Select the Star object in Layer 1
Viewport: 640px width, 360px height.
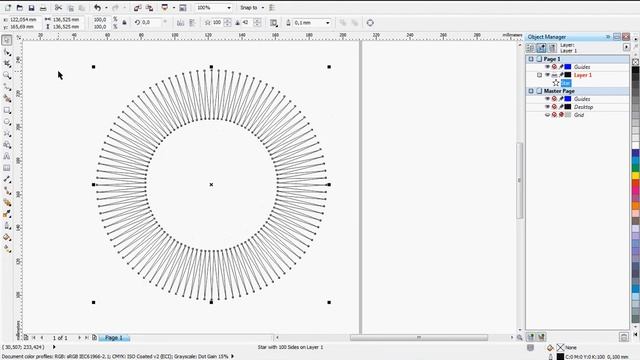(566, 83)
